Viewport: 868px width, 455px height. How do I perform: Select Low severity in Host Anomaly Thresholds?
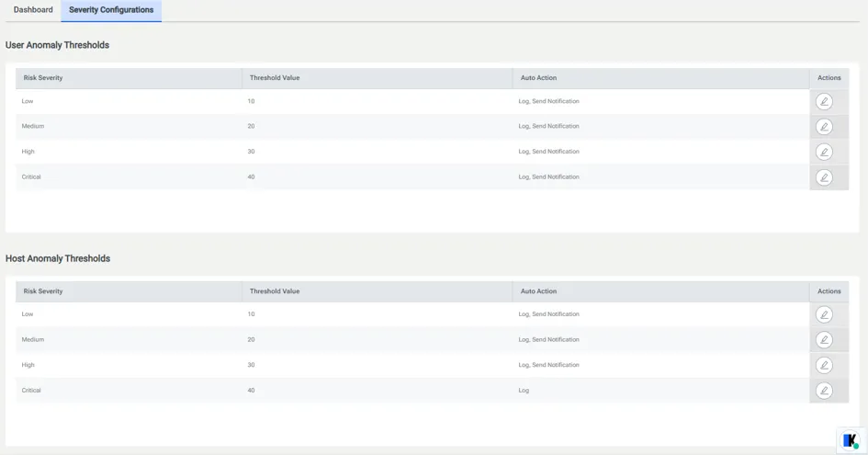point(28,314)
